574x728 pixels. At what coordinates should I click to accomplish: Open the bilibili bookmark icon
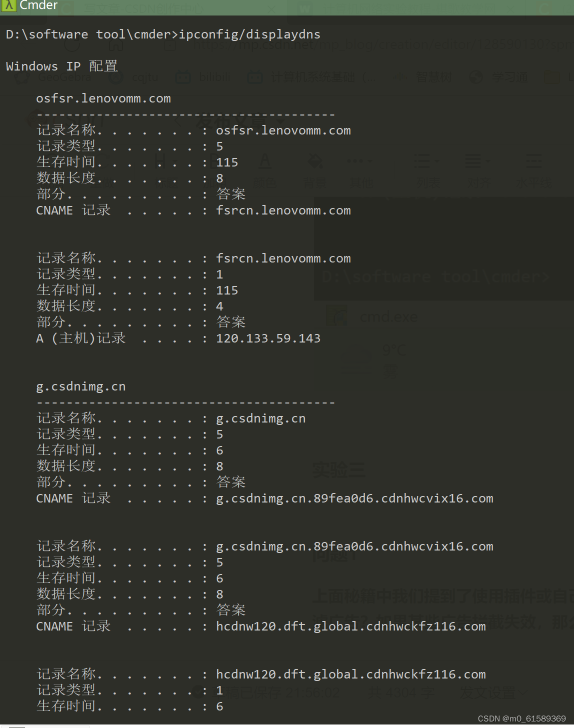pyautogui.click(x=183, y=77)
